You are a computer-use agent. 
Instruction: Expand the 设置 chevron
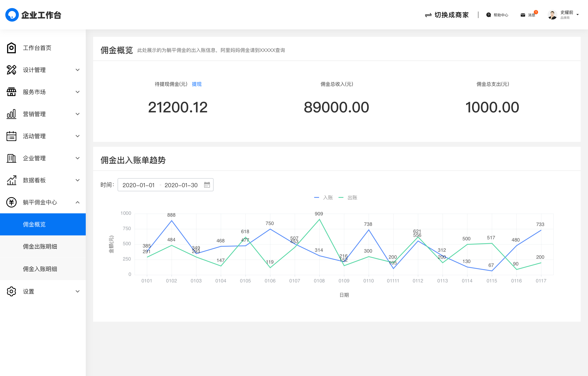[x=78, y=291]
